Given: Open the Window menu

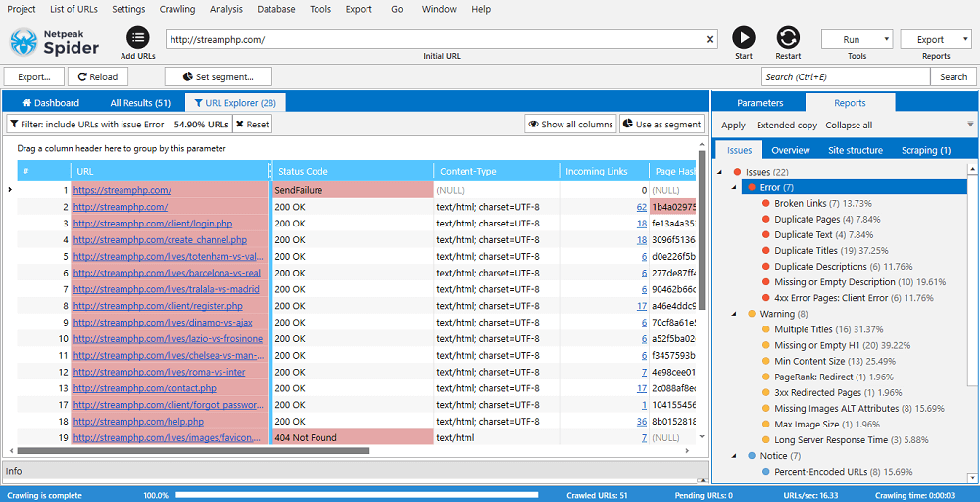Looking at the screenshot, I should [439, 10].
